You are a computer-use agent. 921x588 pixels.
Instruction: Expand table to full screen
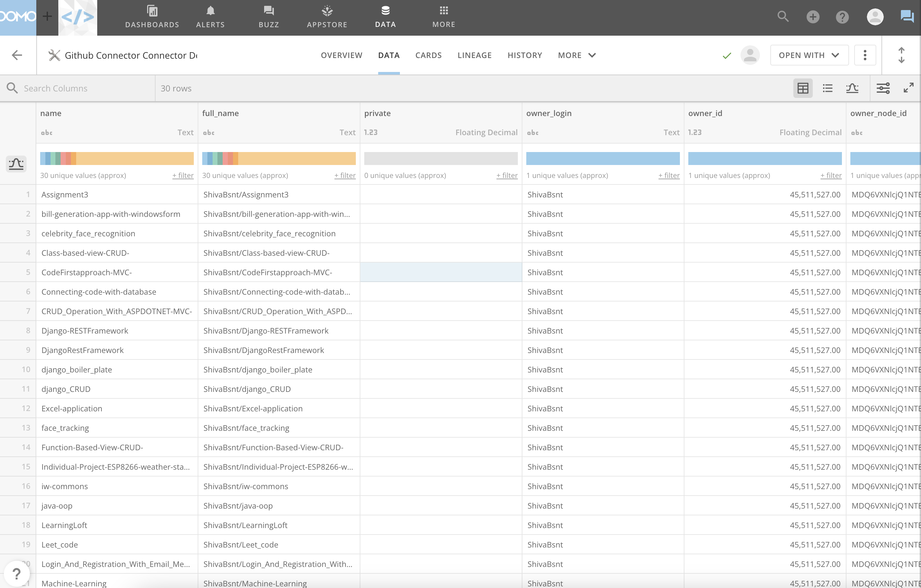point(908,88)
